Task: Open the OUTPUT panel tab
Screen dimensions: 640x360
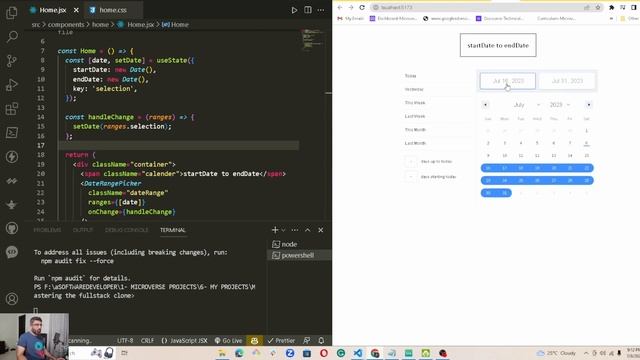Action: pyautogui.click(x=83, y=230)
